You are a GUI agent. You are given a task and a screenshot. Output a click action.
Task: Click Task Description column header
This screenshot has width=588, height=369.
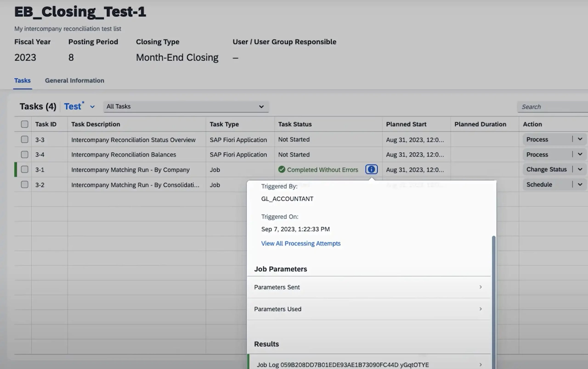pyautogui.click(x=96, y=124)
